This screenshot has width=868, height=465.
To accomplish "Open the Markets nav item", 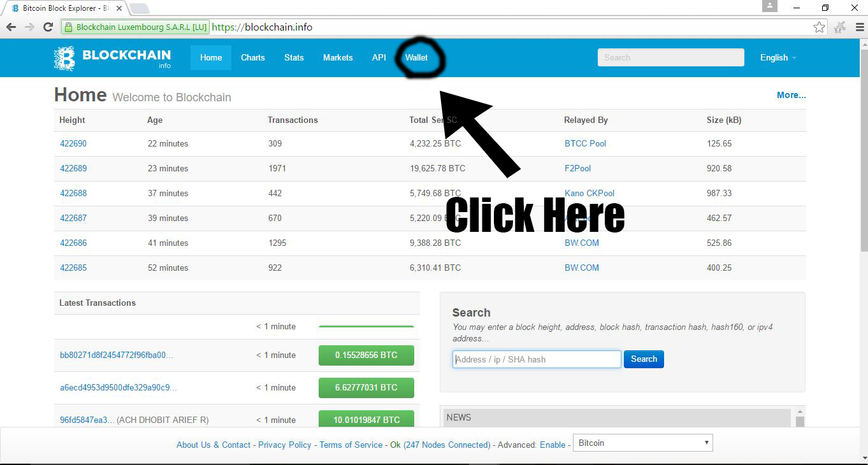I will (338, 57).
